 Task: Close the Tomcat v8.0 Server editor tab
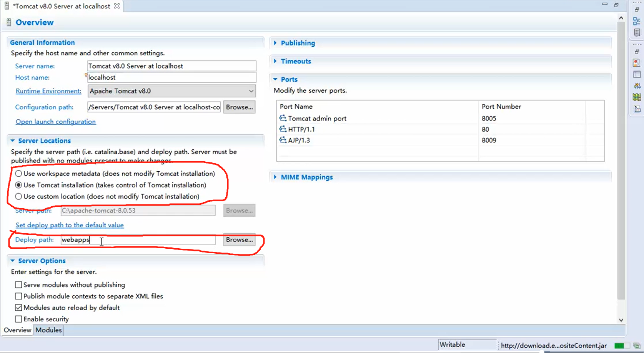click(x=117, y=6)
